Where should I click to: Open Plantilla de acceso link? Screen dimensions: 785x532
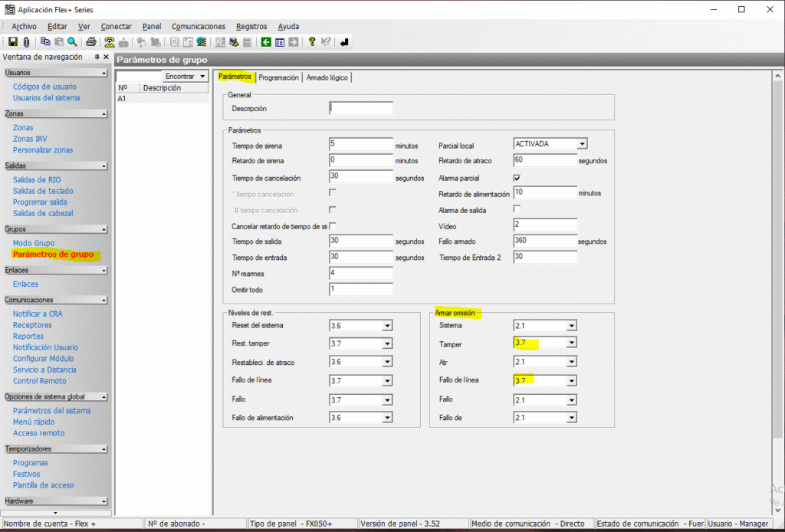[x=44, y=485]
